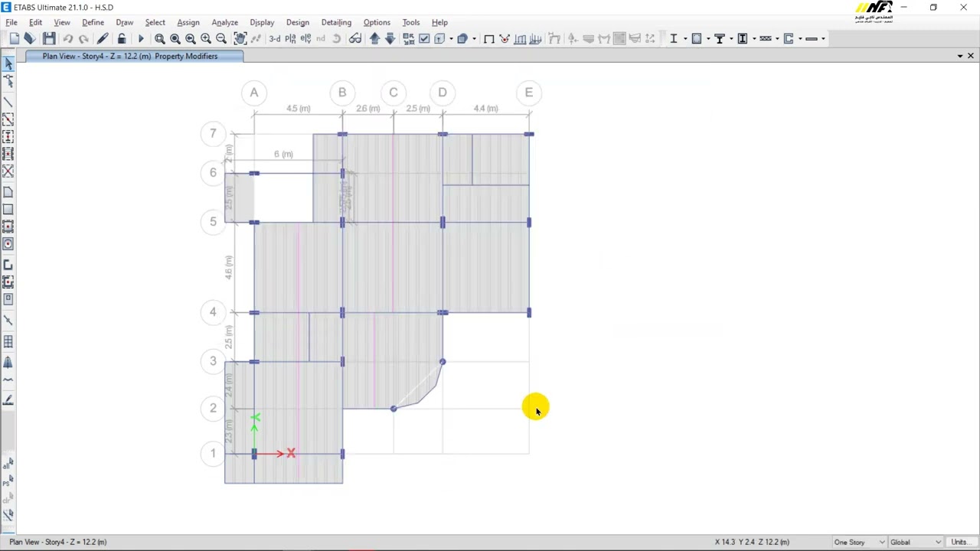980x551 pixels.
Task: Click the 4.4 (m) dimension label
Action: (485, 109)
